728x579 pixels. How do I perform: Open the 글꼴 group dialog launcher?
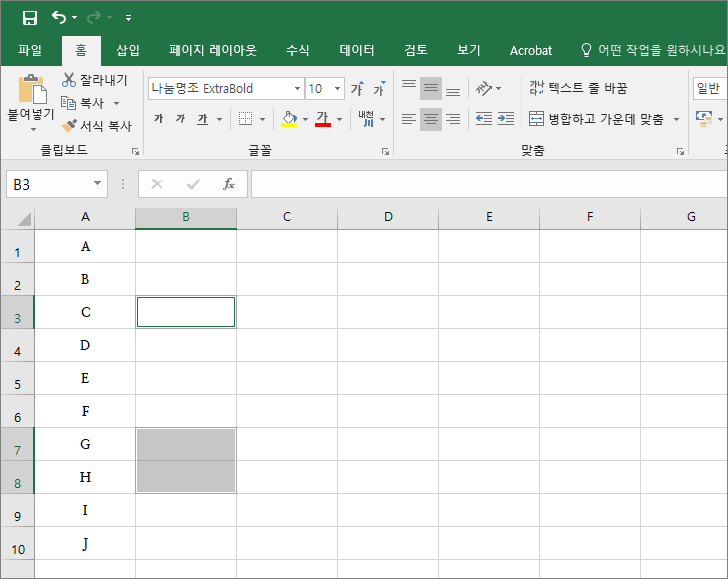pos(385,151)
